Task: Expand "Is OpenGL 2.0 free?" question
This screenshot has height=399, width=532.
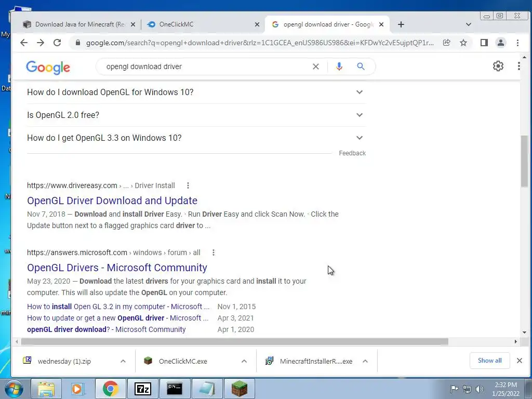Action: click(196, 115)
